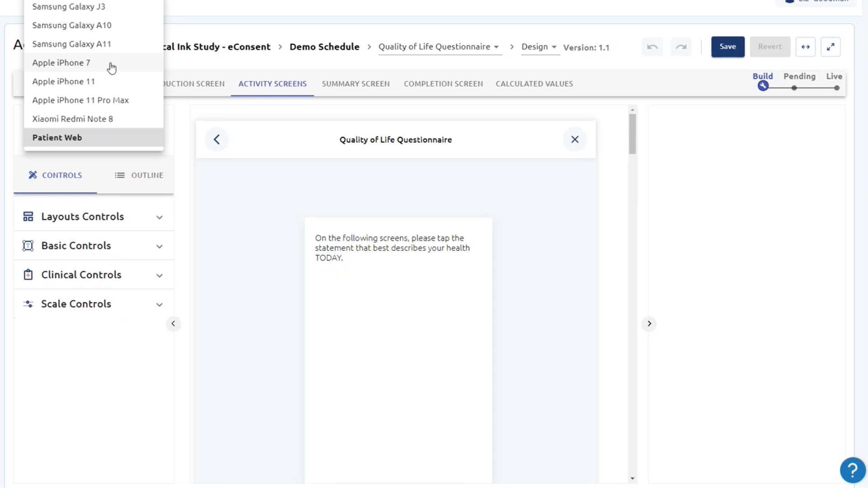Set workflow stage to Pending
The width and height of the screenshot is (868, 488).
794,88
